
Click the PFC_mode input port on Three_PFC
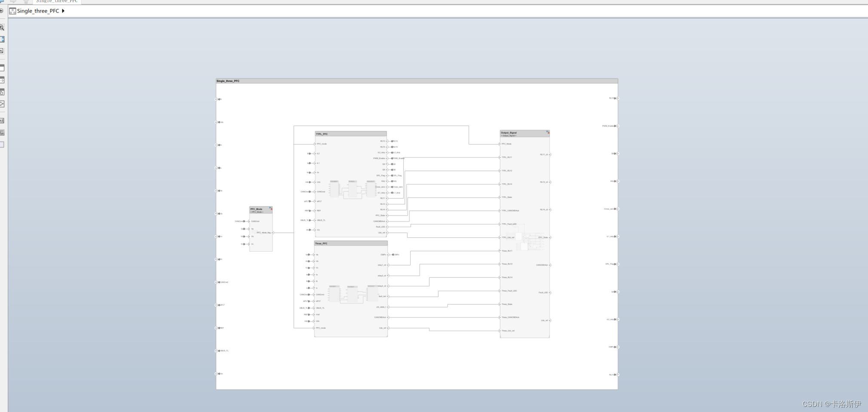tap(314, 328)
